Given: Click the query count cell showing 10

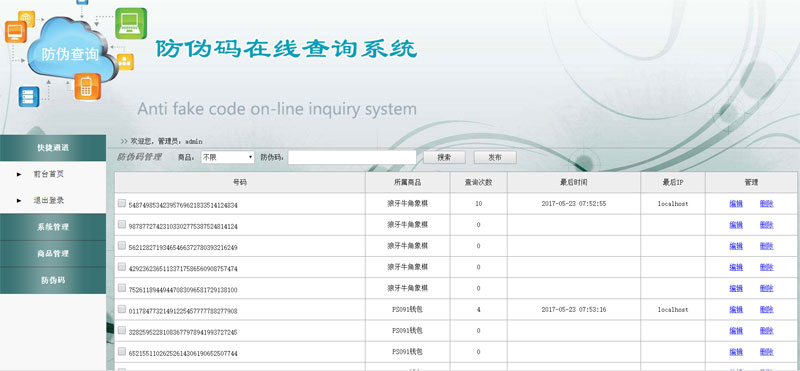Looking at the screenshot, I should tap(479, 204).
